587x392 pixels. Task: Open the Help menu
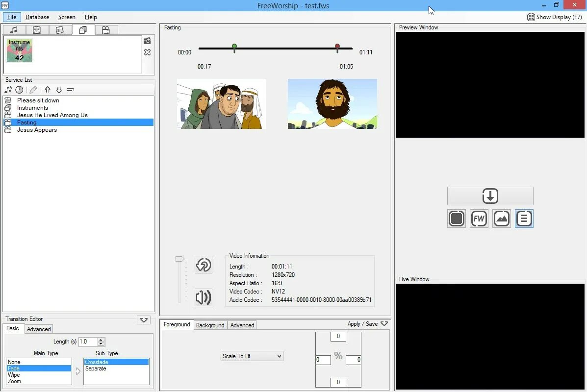point(91,17)
